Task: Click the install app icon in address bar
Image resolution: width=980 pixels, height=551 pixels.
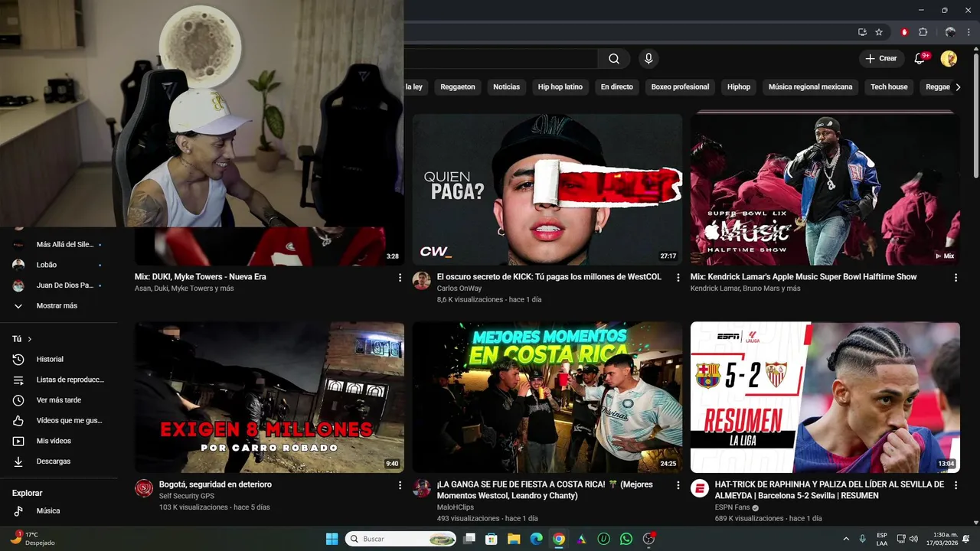Action: [x=862, y=32]
